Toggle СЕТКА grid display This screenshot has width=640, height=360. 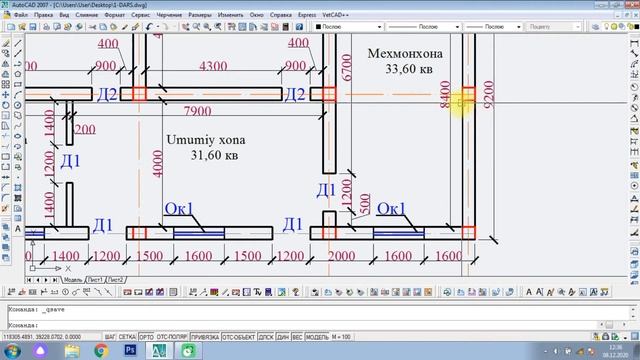coord(127,337)
